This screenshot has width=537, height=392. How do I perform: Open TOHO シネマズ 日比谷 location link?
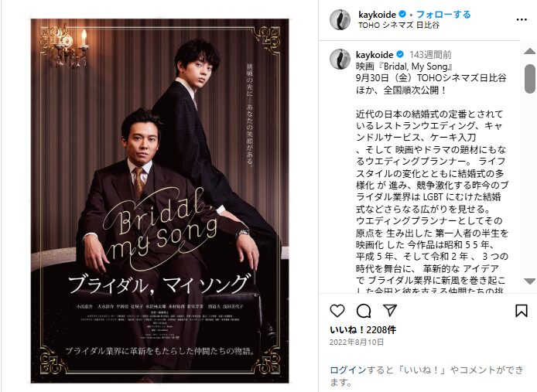click(x=399, y=25)
